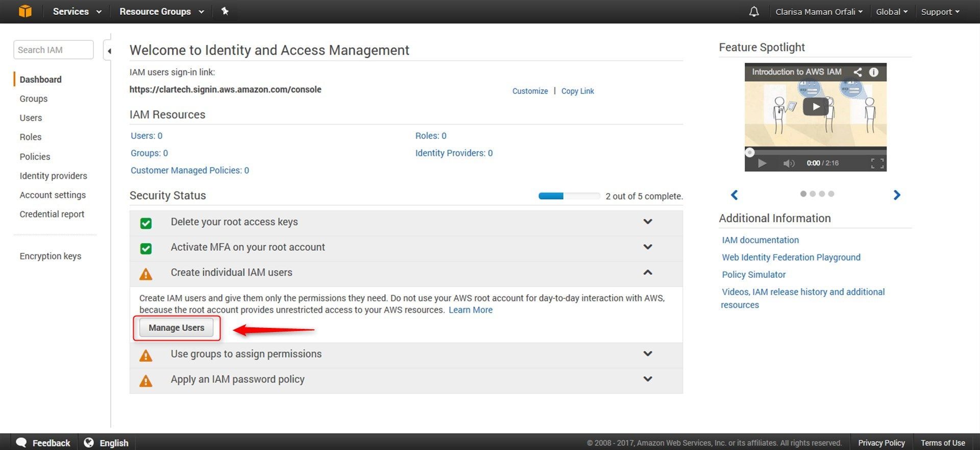Viewport: 980px width, 450px height.
Task: Open Videos, IAM release history resources link
Action: click(803, 298)
